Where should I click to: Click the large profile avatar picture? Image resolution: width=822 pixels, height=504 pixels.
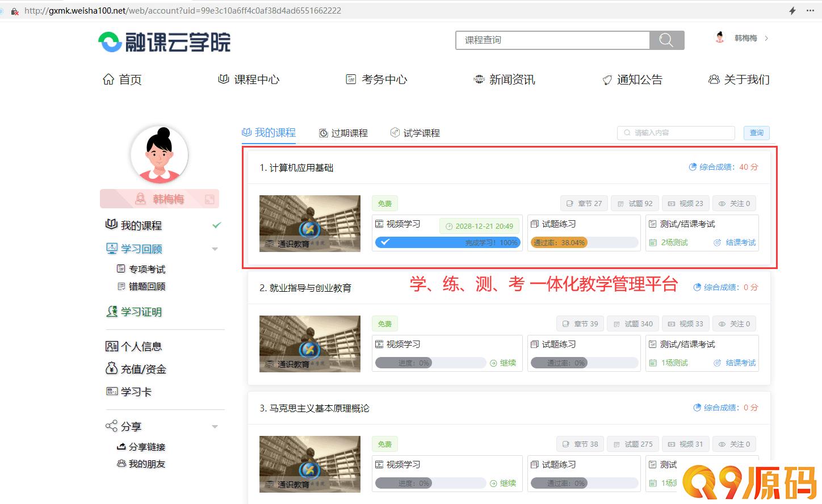pos(160,154)
